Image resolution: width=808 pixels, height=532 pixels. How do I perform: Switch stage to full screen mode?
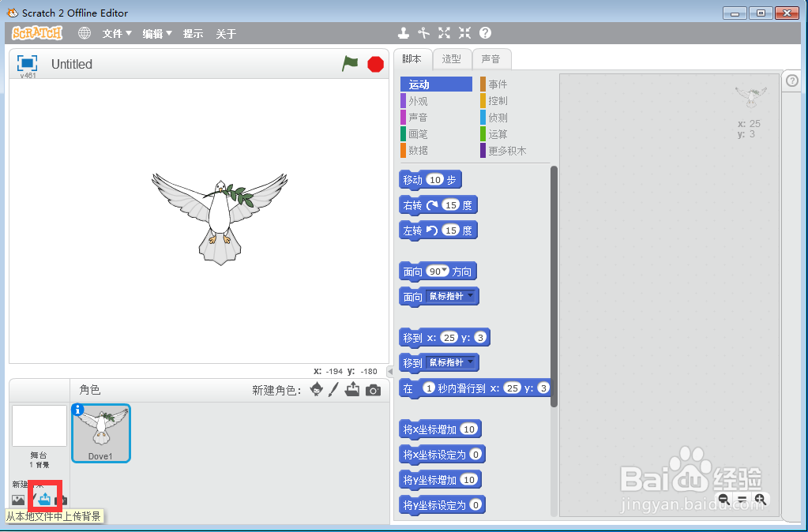pyautogui.click(x=28, y=63)
